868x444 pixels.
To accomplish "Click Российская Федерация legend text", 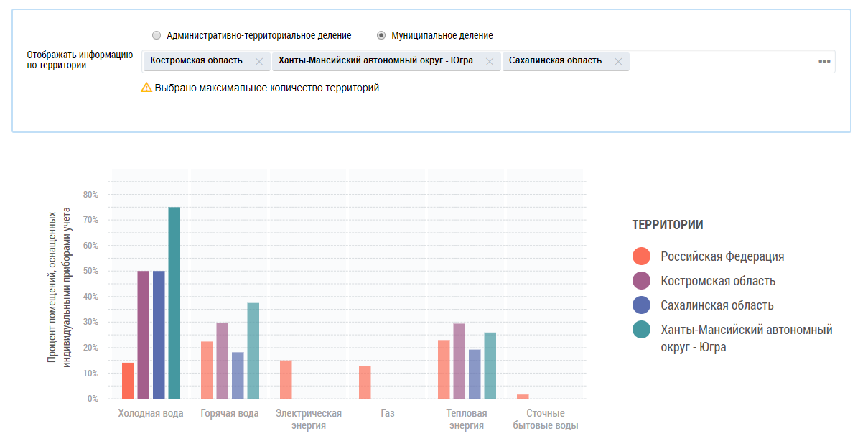I will click(x=722, y=256).
